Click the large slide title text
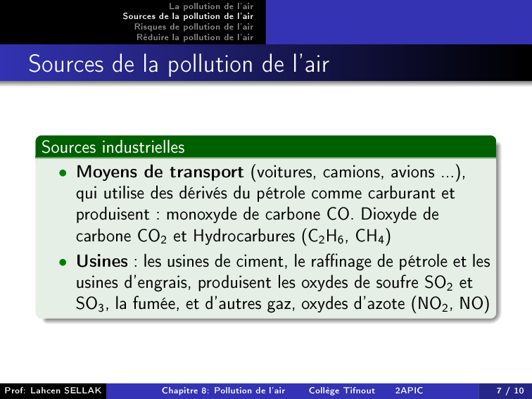 [x=179, y=65]
